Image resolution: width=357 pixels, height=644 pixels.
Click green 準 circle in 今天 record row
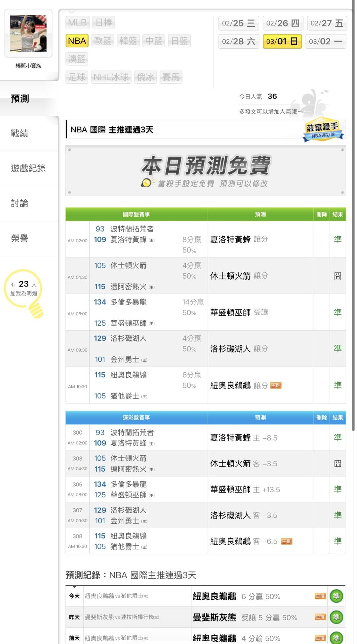pos(336,596)
